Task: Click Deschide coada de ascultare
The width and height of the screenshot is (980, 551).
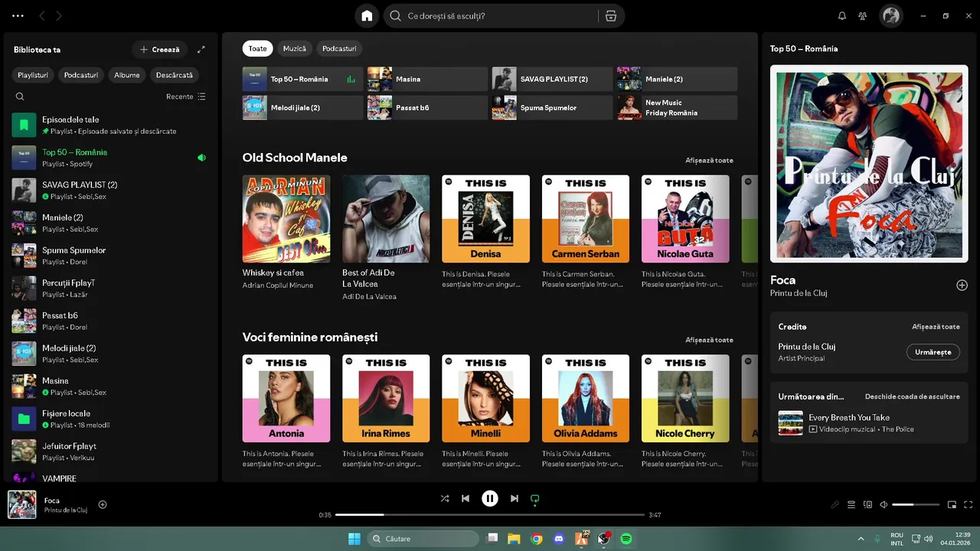Action: pyautogui.click(x=912, y=397)
